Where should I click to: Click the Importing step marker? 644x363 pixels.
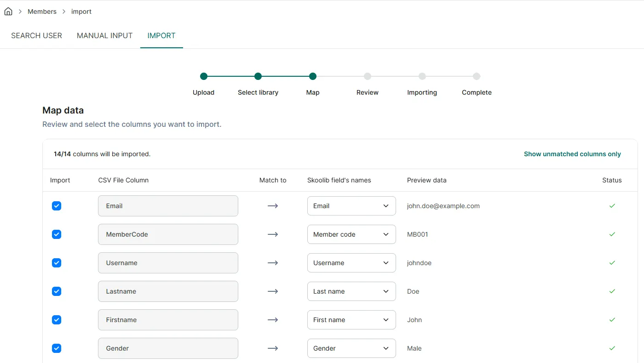pyautogui.click(x=422, y=76)
